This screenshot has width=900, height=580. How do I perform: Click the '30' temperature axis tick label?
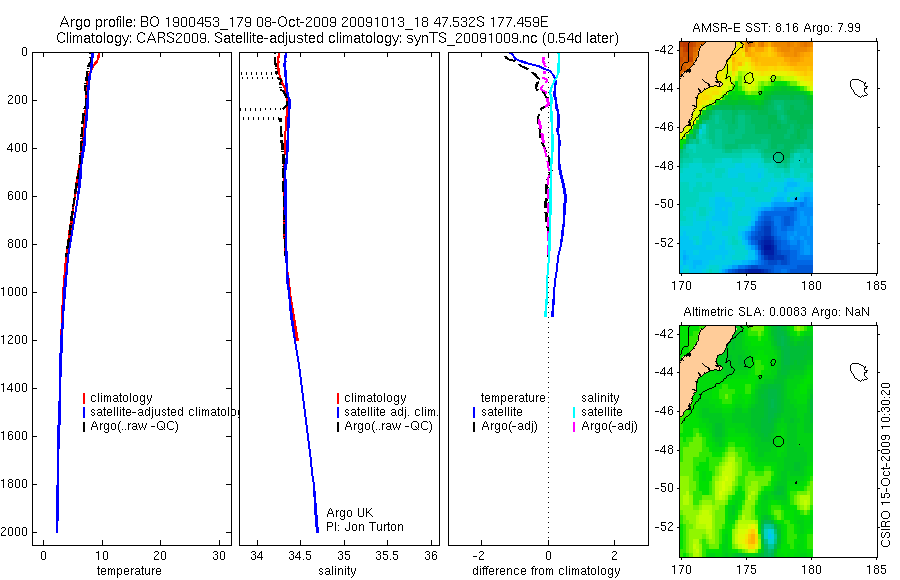pos(219,556)
